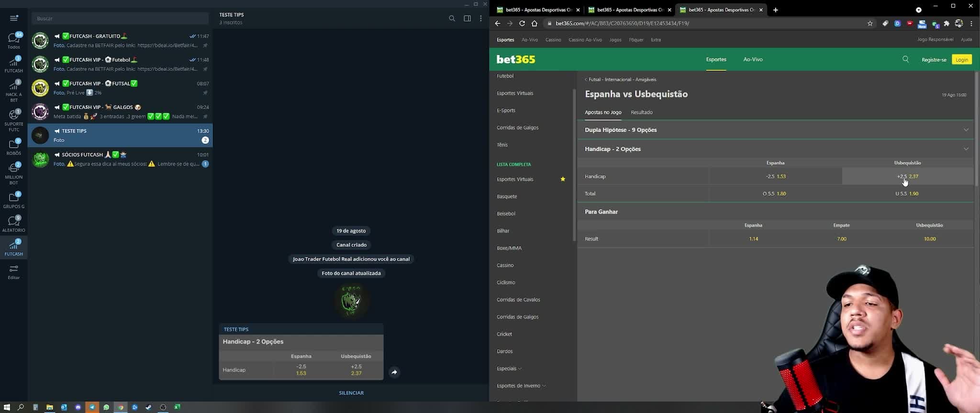The height and width of the screenshot is (413, 980).
Task: Toggle the Telegram side panel icon
Action: [x=467, y=18]
